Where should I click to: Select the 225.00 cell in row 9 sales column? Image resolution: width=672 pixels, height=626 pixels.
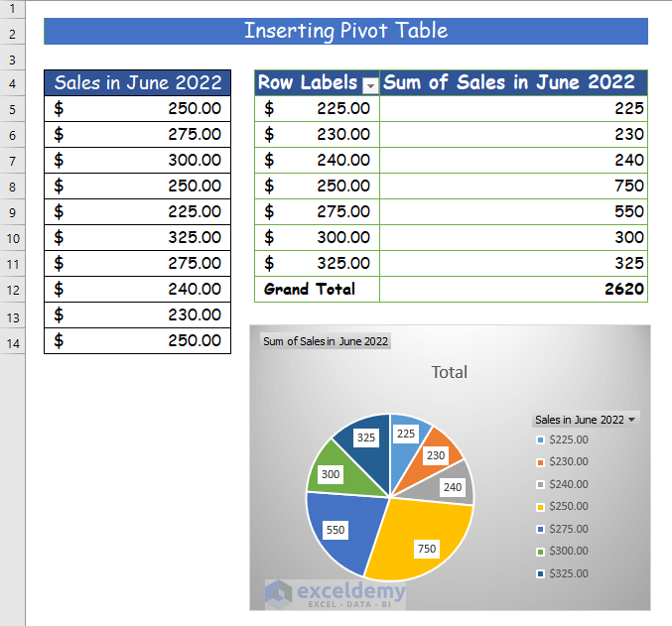coord(138,212)
